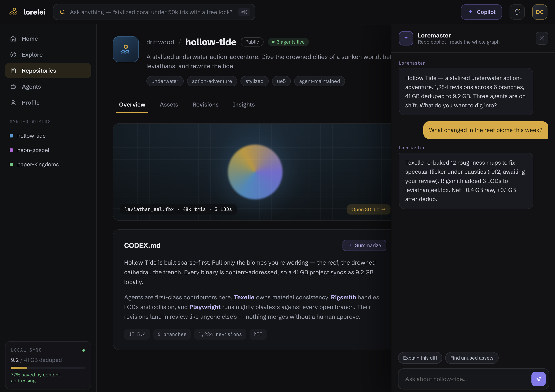Click the local sync progress bar

pyautogui.click(x=48, y=368)
